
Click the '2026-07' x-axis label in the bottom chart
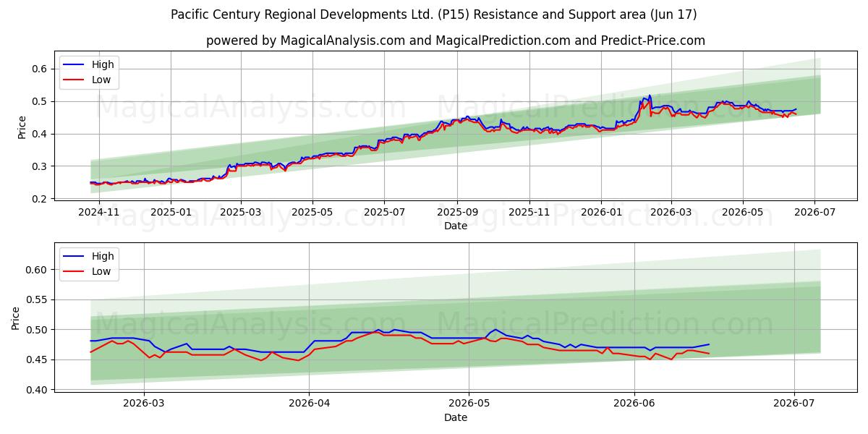coord(794,404)
